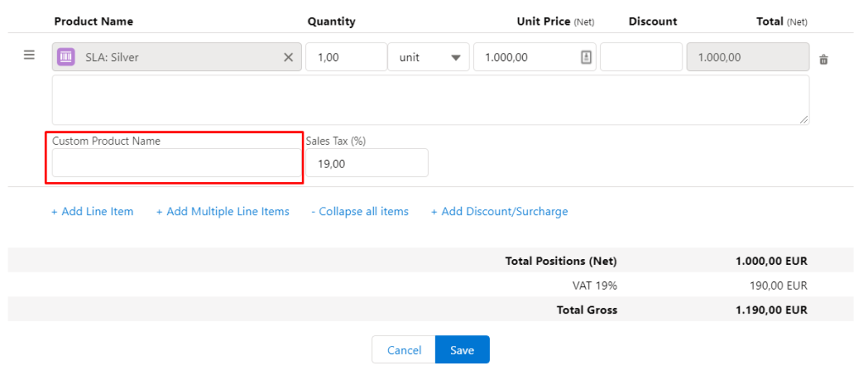Click the purple product icon for SLA: Silver
This screenshot has height=370, width=868.
point(66,58)
